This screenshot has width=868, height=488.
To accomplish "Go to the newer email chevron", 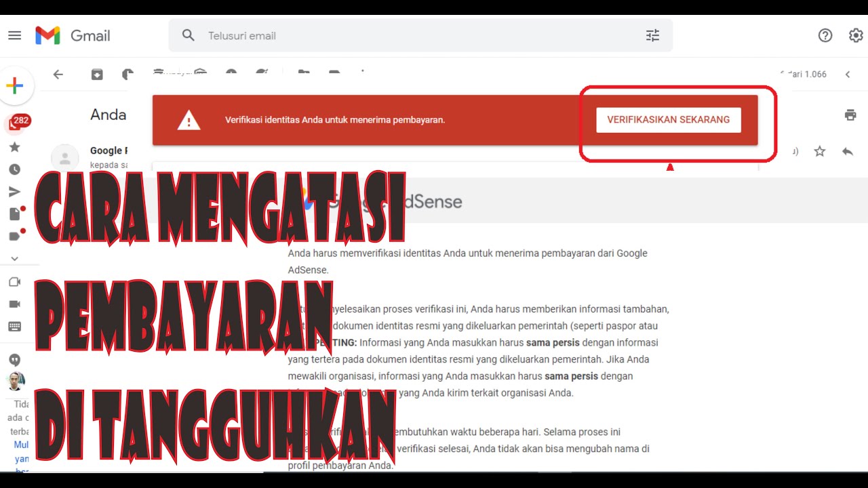I will tap(848, 75).
